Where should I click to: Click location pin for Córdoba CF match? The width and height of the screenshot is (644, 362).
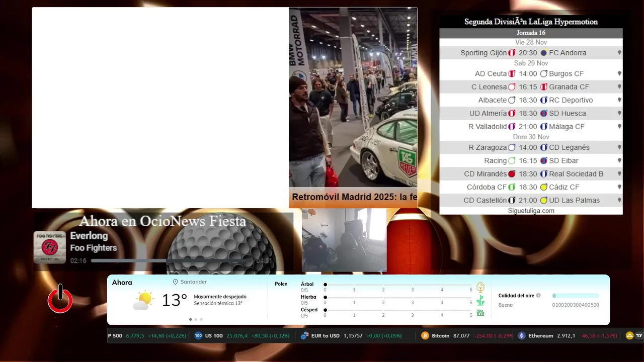coord(619,187)
